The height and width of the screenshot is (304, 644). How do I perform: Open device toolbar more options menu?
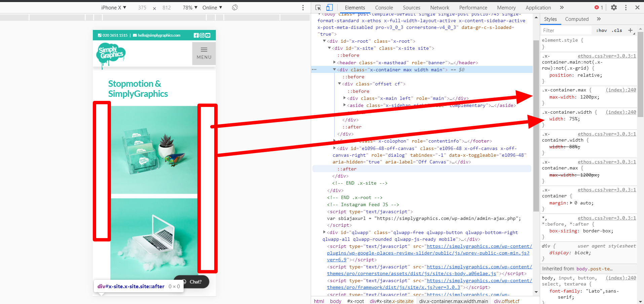point(303,7)
